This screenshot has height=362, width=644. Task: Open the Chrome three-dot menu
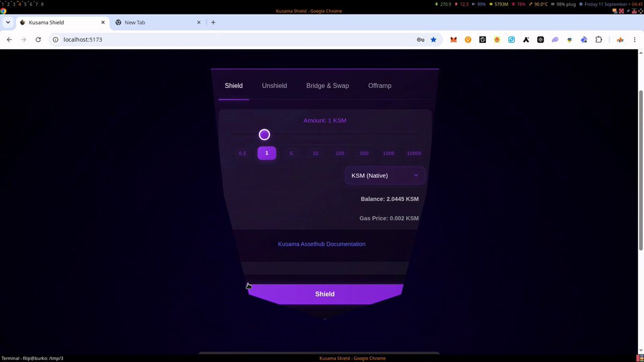coord(634,40)
